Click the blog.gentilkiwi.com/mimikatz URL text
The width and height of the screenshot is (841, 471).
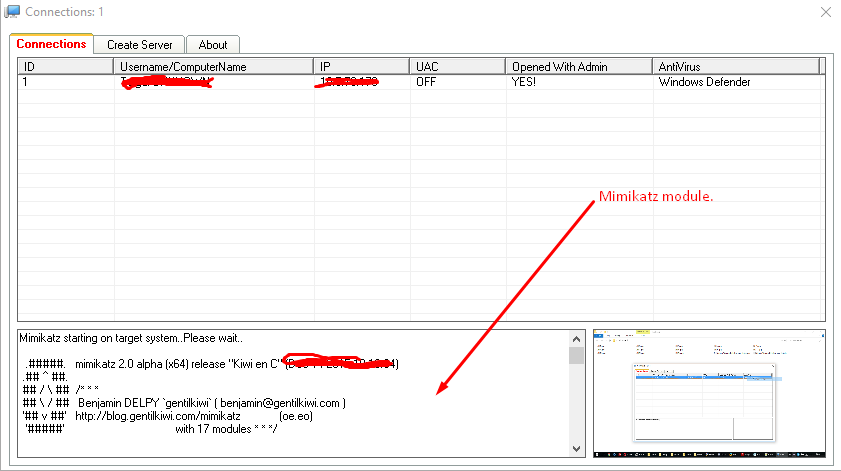[x=158, y=416]
